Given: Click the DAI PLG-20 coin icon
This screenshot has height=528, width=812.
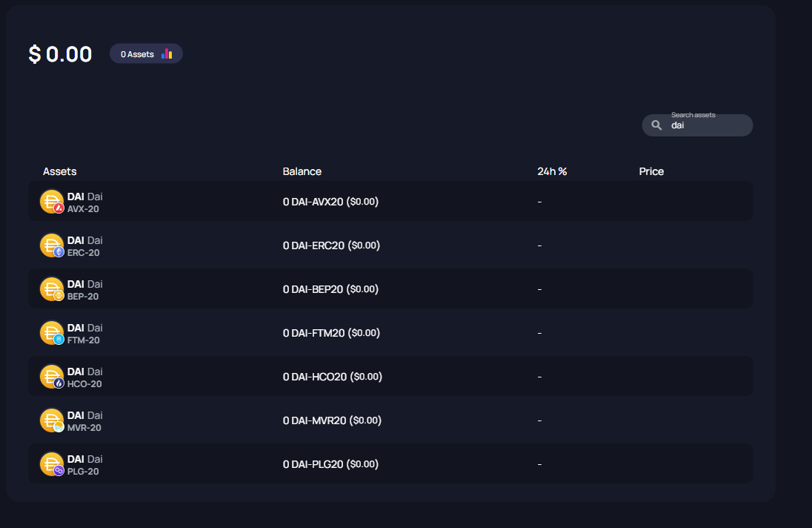Looking at the screenshot, I should (x=52, y=464).
